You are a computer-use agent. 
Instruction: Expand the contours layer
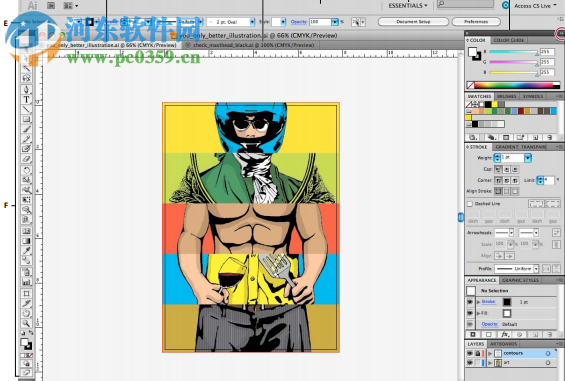(490, 353)
